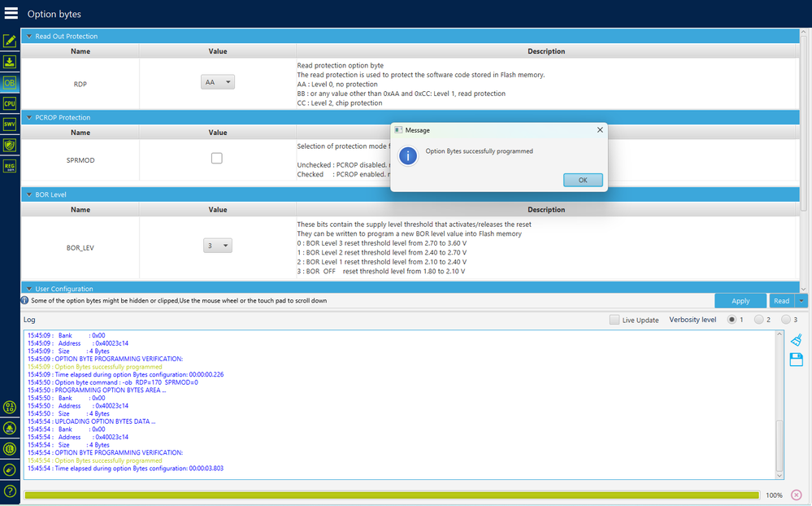Enable the Live Update checkbox

tap(614, 320)
